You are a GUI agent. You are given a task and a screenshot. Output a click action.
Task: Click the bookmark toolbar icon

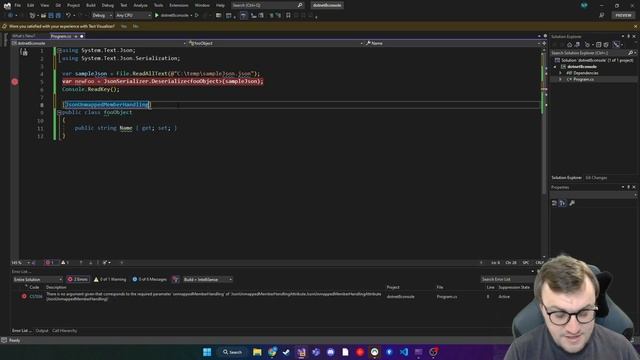[288, 16]
